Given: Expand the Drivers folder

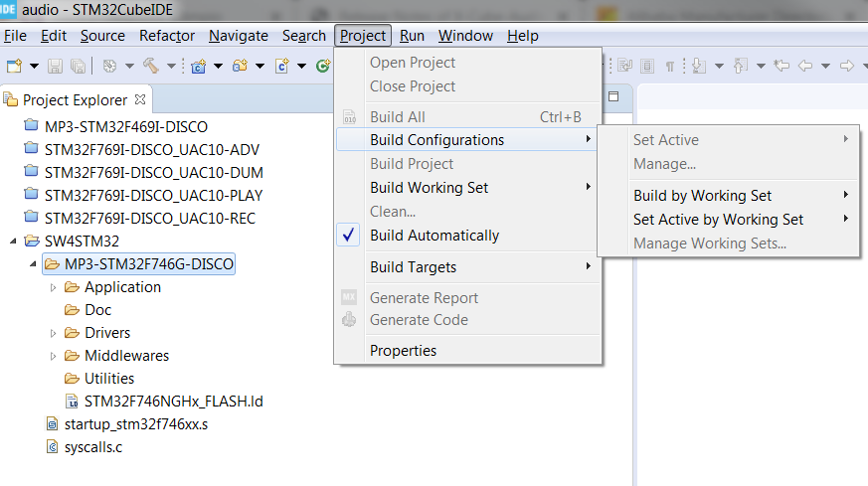Looking at the screenshot, I should click(x=53, y=333).
